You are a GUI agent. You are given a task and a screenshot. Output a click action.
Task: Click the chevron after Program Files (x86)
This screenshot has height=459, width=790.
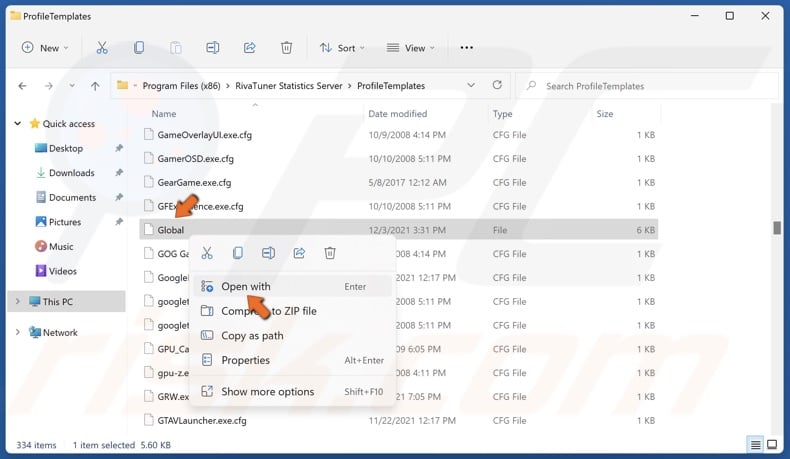tap(227, 86)
